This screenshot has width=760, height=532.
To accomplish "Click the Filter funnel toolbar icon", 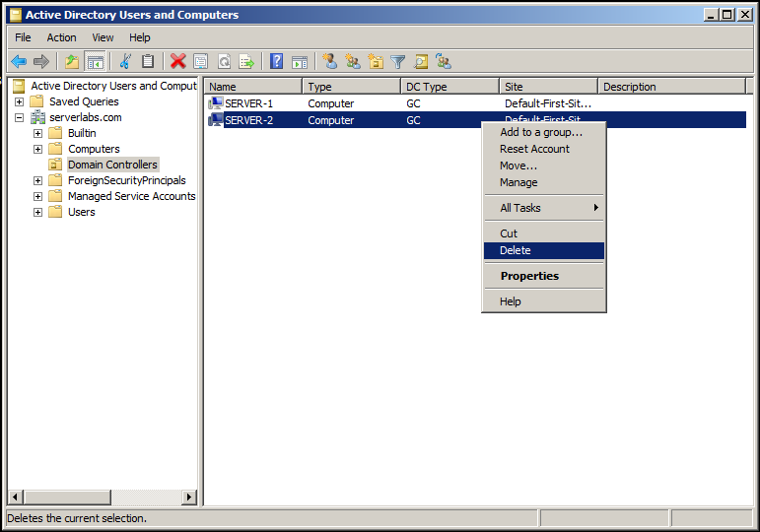I will 398,61.
